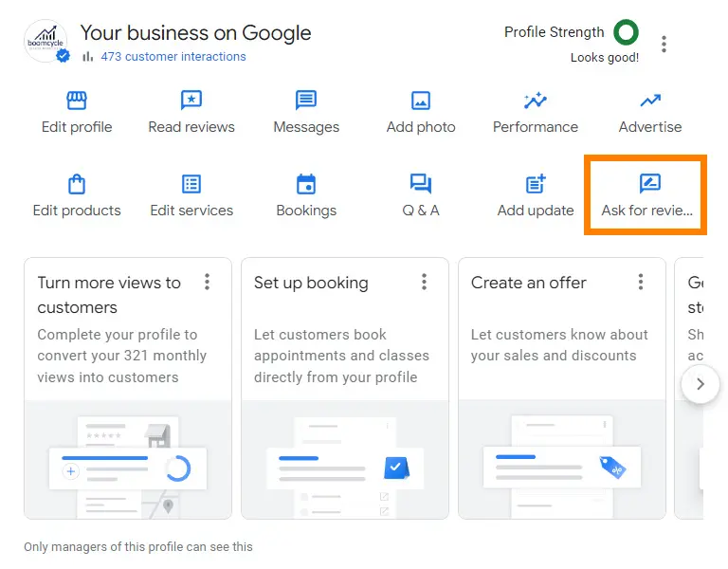Viewport: 728px width, 569px height.
Task: Click the Turn more views card illustration
Action: coord(128,460)
